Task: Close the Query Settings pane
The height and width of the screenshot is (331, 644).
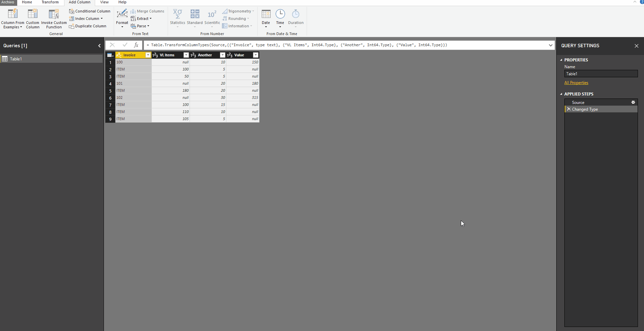Action: tap(636, 46)
